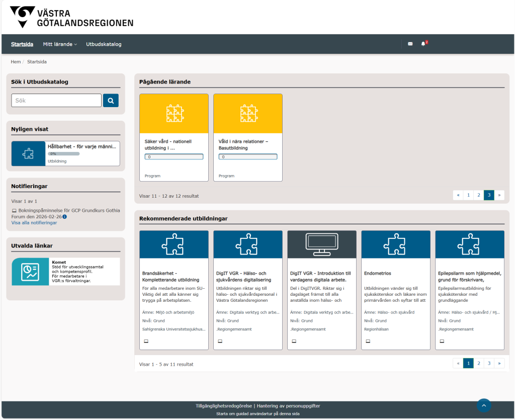Click the Startsida breadcrumb
Viewport: 515px width, 420px height.
tap(37, 62)
